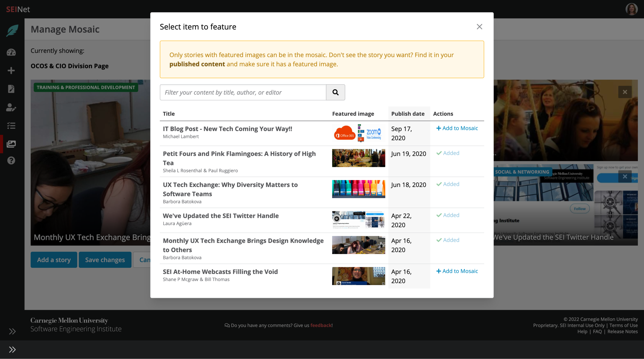Click Added status for Twitter Handle story

point(448,215)
